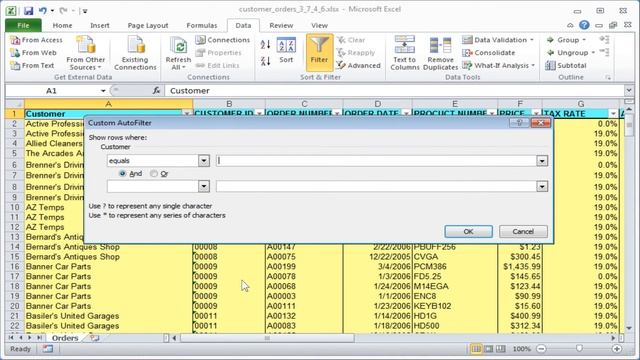Select the And radio option
The width and height of the screenshot is (640, 360).
click(x=122, y=173)
